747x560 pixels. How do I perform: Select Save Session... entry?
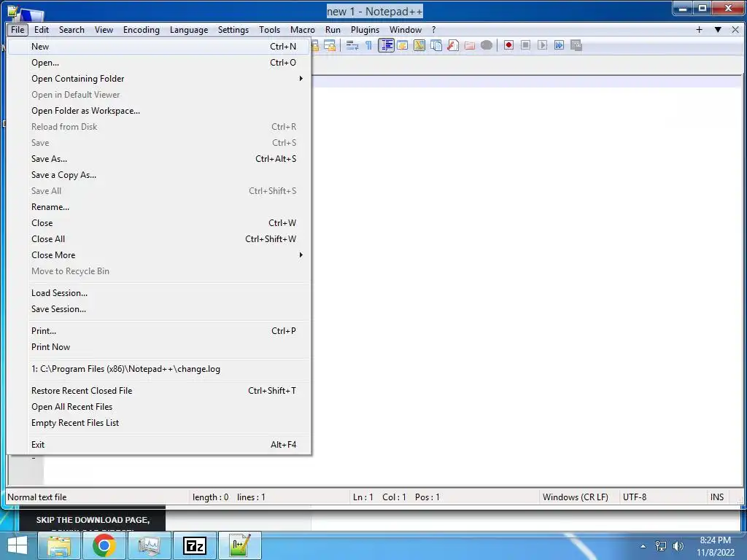pos(160,309)
